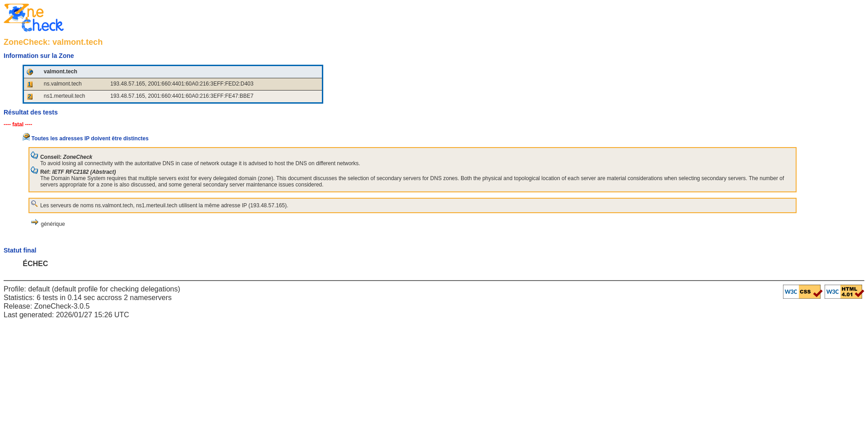Open the W3C HTML 4.01 validation badge
Viewport: 868px width, 439px height.
click(x=844, y=292)
